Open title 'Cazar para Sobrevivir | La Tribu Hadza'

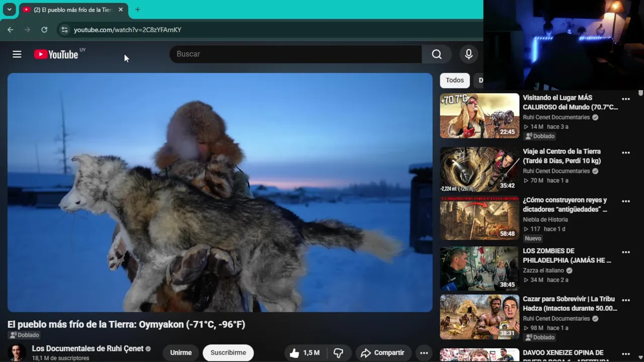pyautogui.click(x=570, y=304)
